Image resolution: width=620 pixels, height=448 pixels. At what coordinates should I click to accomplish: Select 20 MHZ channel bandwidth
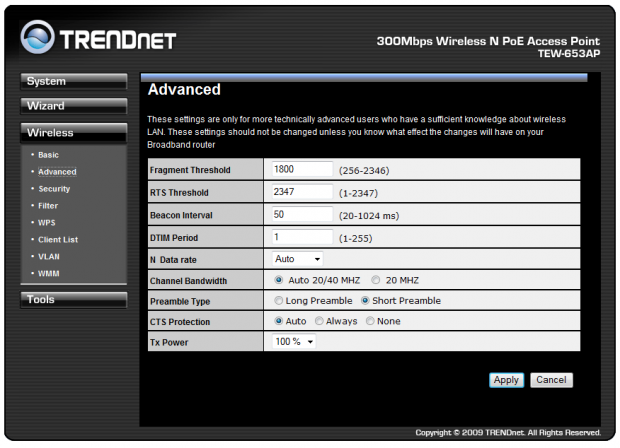pos(376,280)
